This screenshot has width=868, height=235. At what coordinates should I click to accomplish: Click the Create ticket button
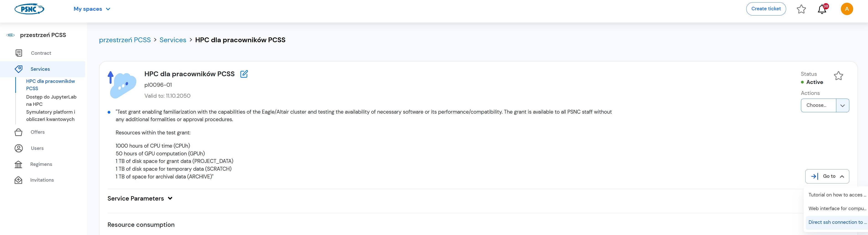coord(766,9)
